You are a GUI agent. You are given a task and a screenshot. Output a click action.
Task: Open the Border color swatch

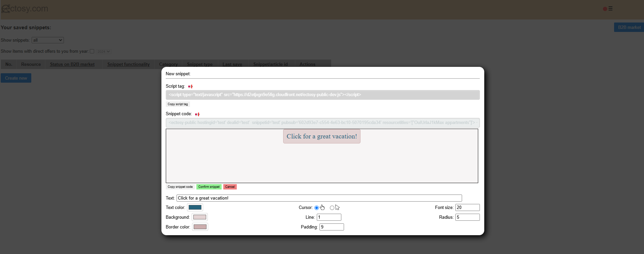[x=200, y=227]
